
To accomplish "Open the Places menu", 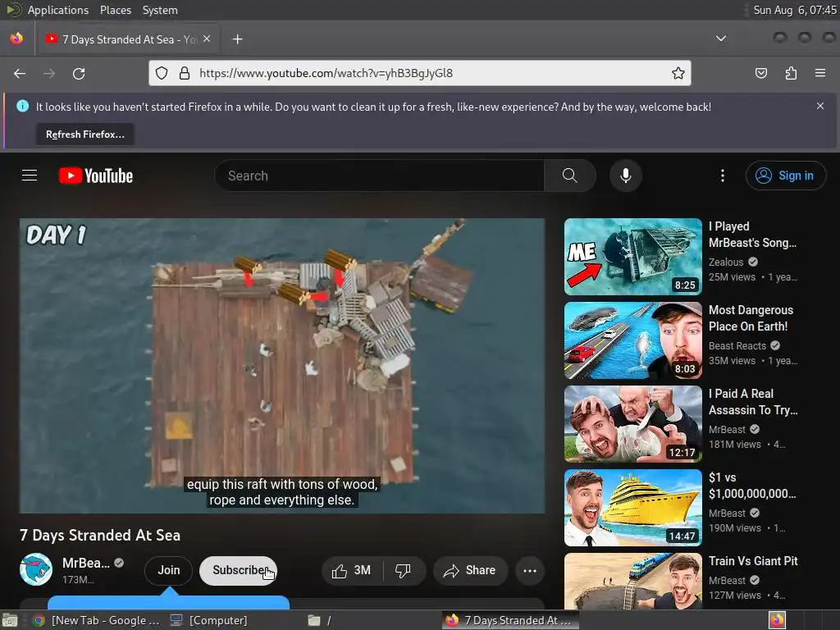I will click(116, 10).
